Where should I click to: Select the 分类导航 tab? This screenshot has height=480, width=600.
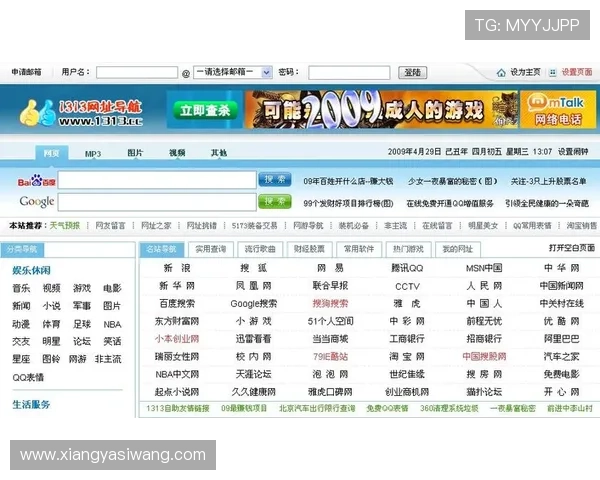point(22,250)
